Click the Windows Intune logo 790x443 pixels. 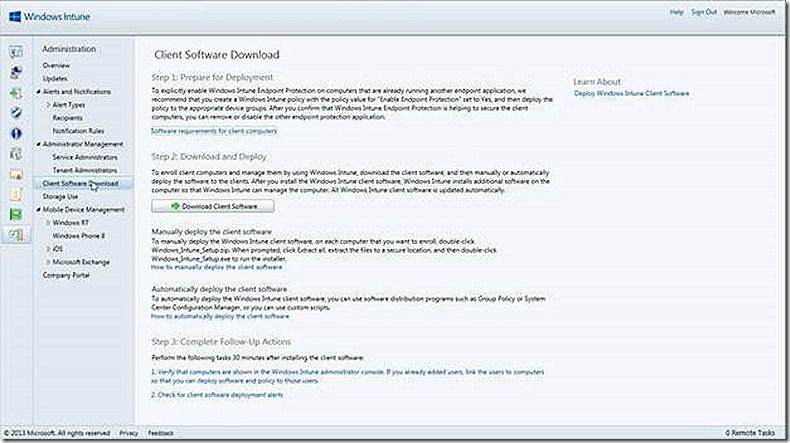pos(49,17)
